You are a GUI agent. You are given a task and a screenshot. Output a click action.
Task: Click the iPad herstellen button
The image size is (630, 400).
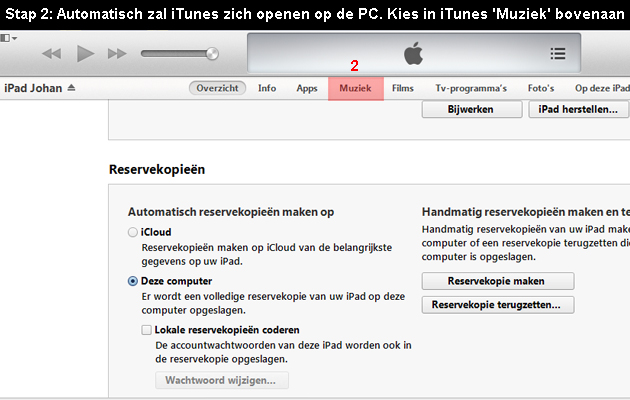578,109
